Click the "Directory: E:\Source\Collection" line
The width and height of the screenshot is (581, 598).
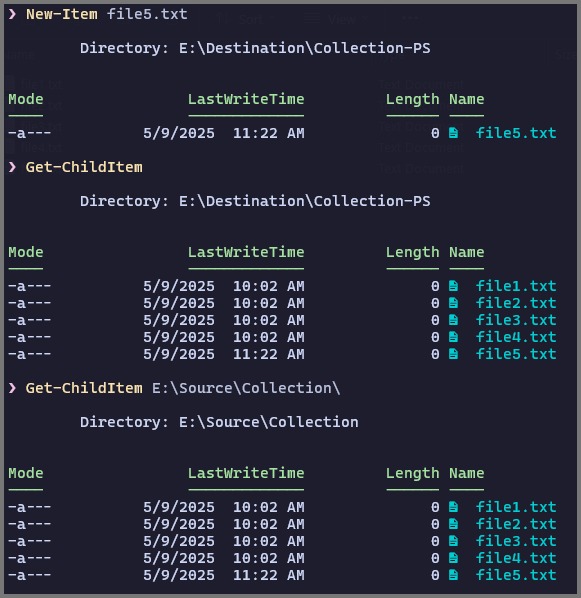pyautogui.click(x=219, y=422)
